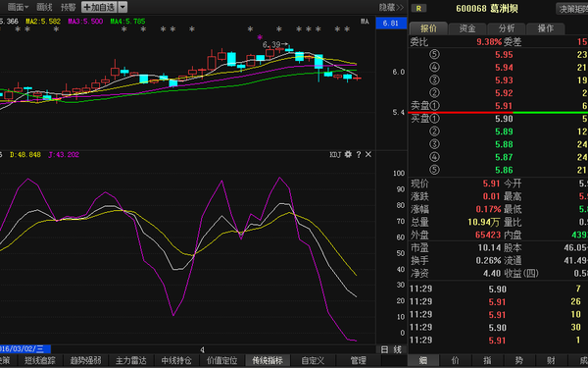Expand the arrow next to 加自选

click(x=122, y=7)
